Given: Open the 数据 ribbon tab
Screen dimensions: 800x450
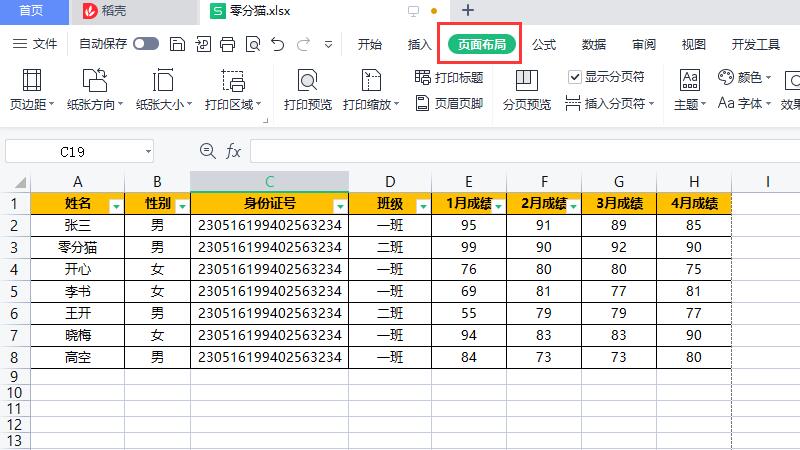Looking at the screenshot, I should (x=594, y=44).
